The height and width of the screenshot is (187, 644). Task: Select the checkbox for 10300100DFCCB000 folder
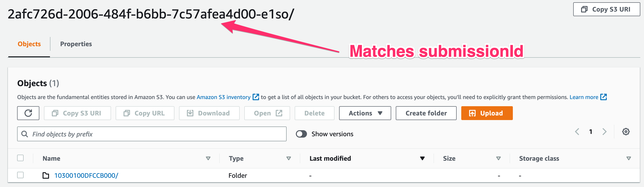[x=21, y=175]
